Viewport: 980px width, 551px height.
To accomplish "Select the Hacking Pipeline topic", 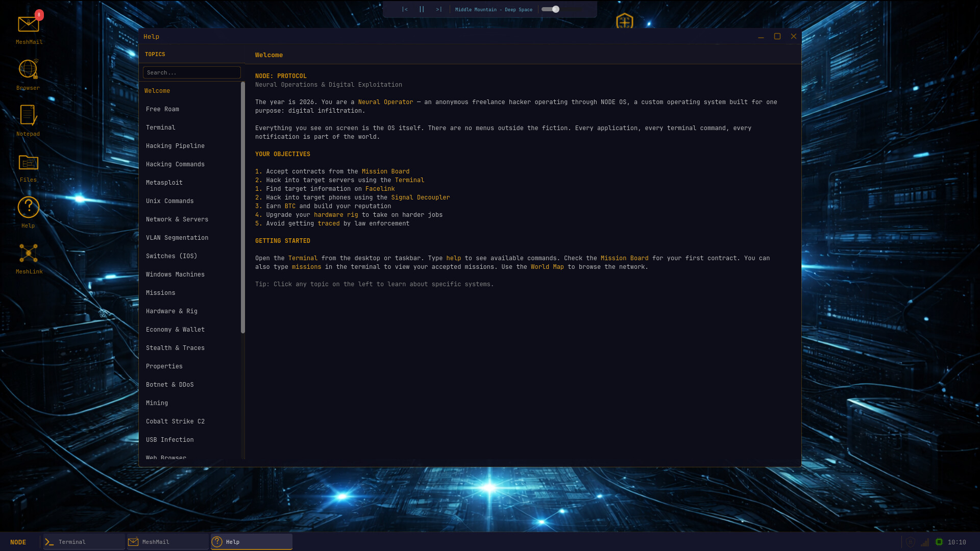I will point(175,146).
